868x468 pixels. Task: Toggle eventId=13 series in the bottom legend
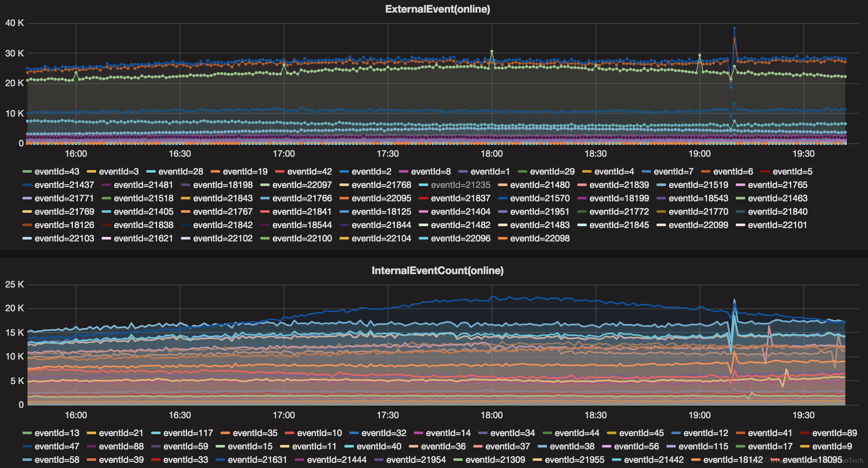[56, 433]
